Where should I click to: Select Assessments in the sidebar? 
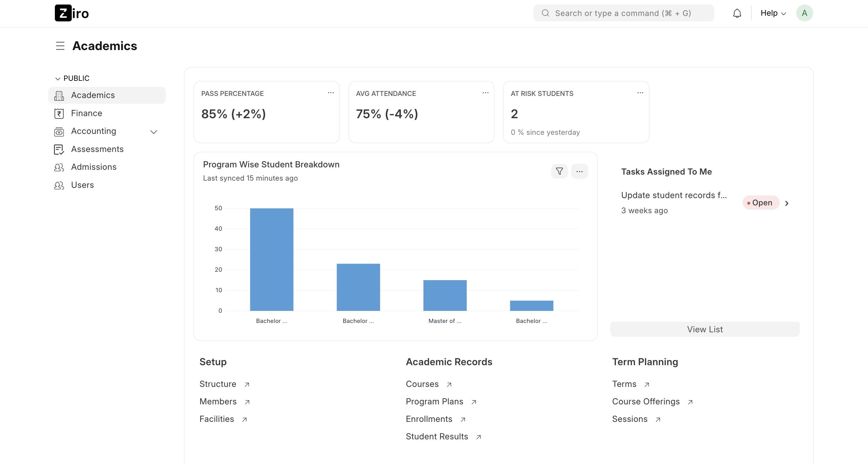(97, 149)
